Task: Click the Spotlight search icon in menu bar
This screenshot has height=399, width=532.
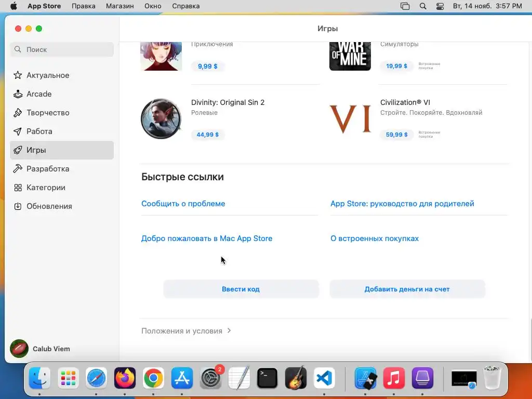Action: 423,6
